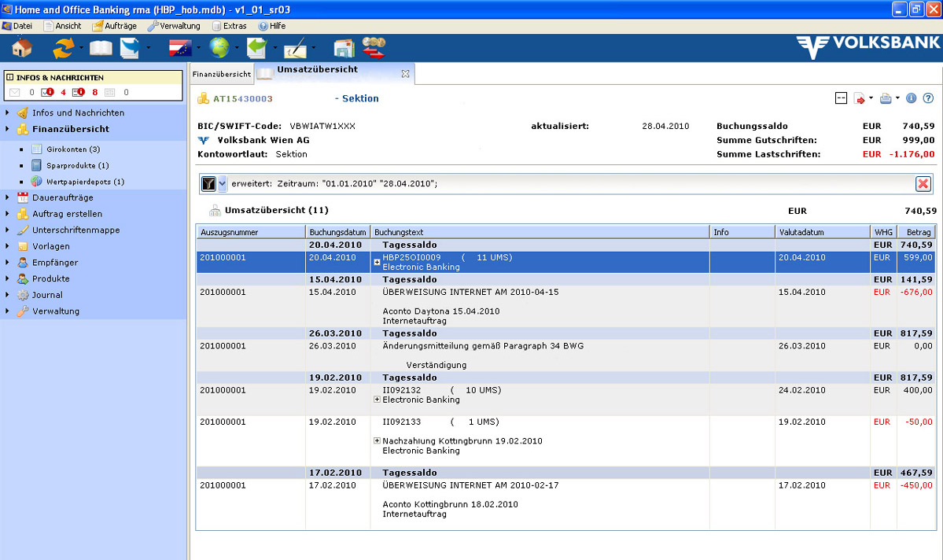943x560 pixels.
Task: Close the Umsatzübersicht tab
Action: click(405, 74)
